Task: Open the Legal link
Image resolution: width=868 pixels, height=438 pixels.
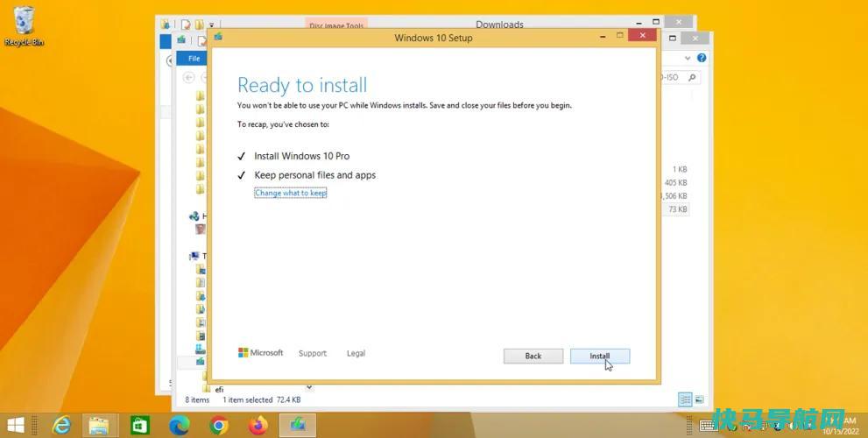Action: pyautogui.click(x=356, y=353)
